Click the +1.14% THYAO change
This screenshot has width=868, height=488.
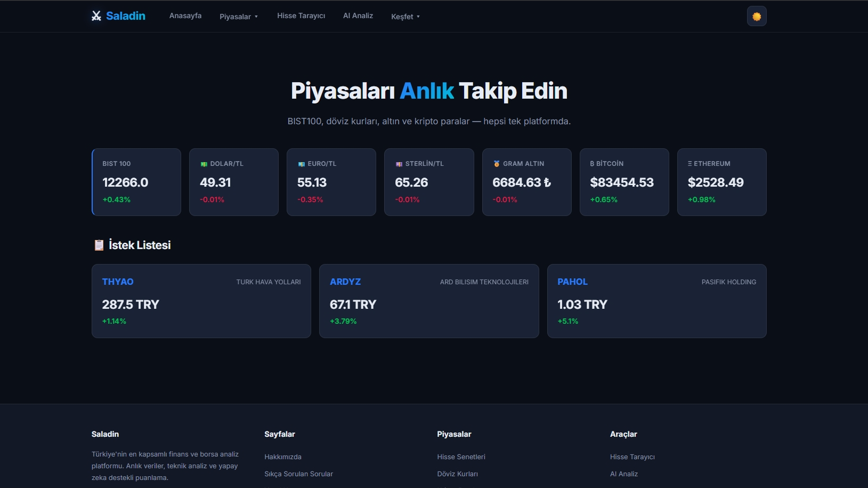(x=114, y=321)
